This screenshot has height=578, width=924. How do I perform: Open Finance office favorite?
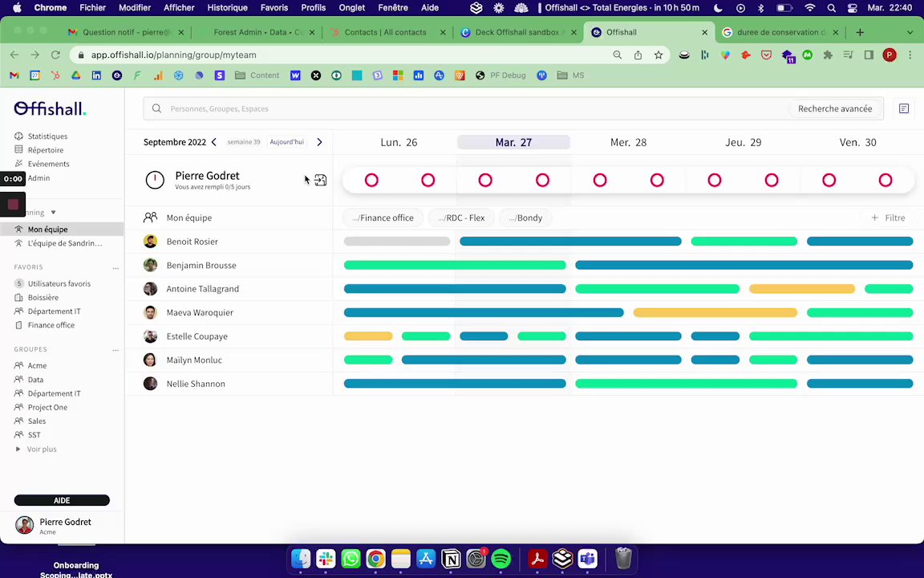coord(51,325)
